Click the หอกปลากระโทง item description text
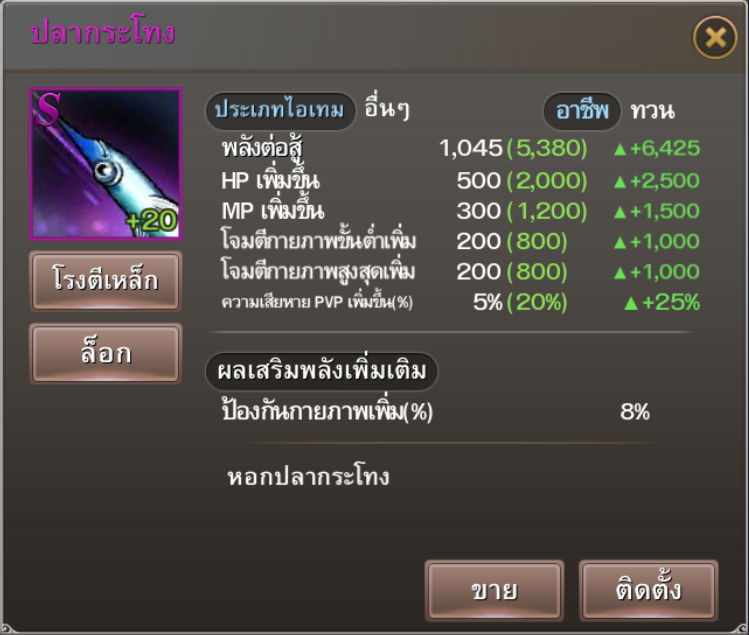This screenshot has width=749, height=635. [x=308, y=477]
